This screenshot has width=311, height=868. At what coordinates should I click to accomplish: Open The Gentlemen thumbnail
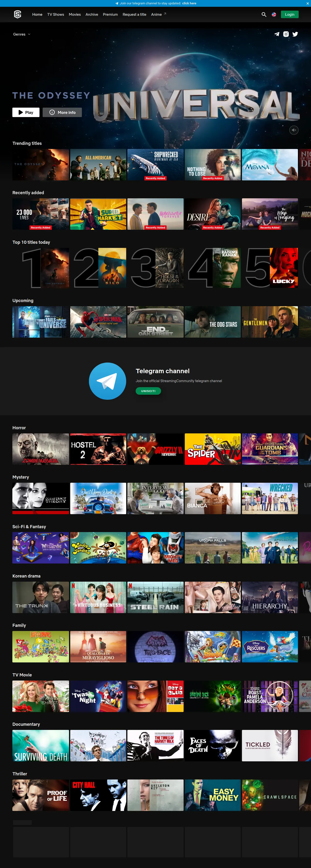[270, 322]
